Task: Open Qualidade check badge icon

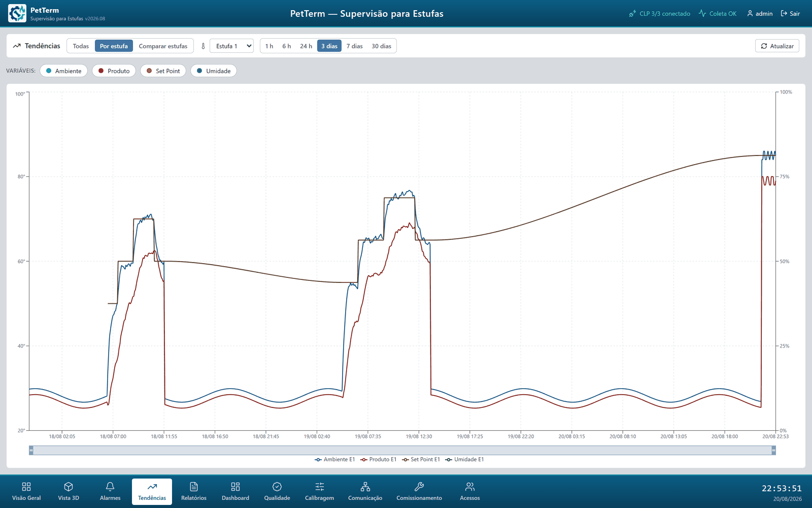Action: point(277,487)
